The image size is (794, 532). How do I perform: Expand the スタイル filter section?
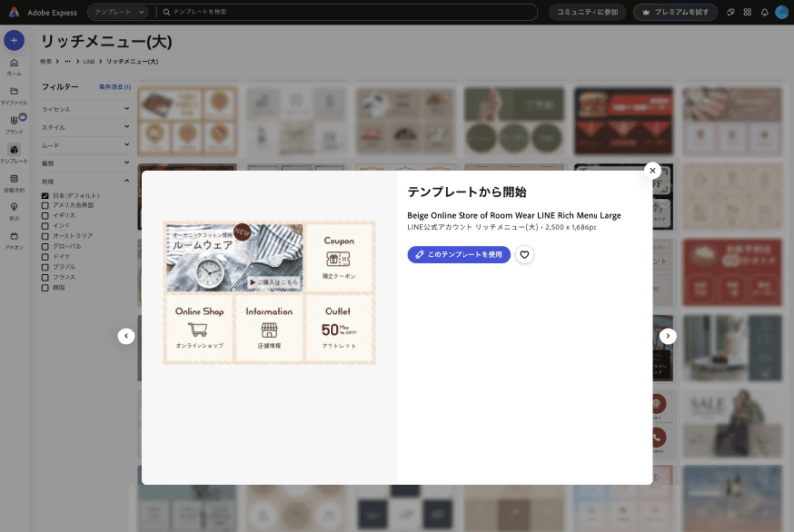click(85, 127)
